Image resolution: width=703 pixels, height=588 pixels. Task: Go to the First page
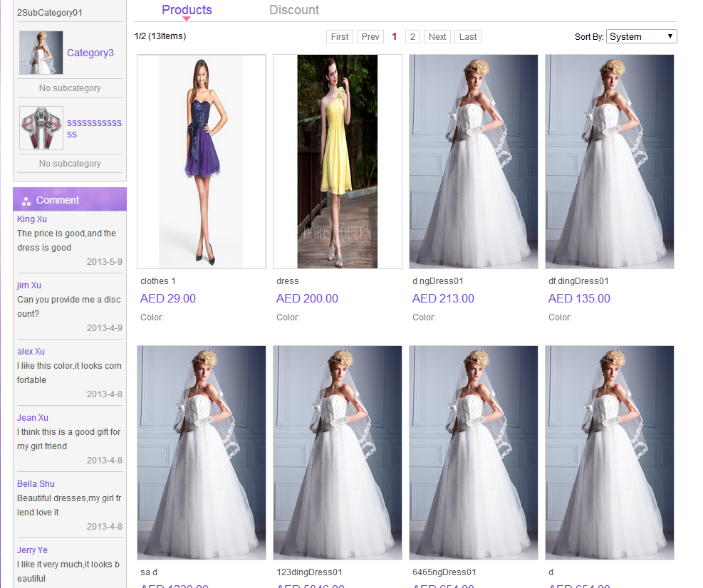pyautogui.click(x=340, y=36)
